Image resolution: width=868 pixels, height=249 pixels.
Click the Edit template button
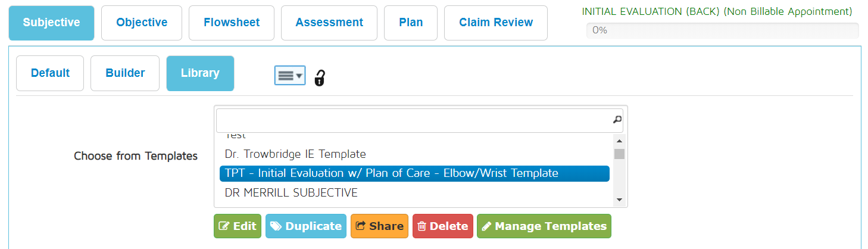click(238, 226)
